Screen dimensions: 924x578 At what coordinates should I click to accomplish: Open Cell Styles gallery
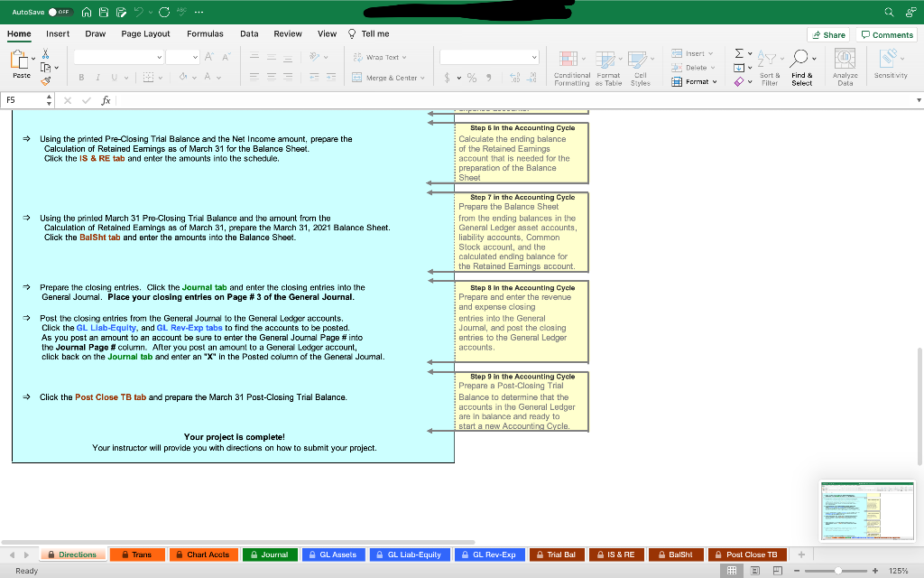(x=641, y=69)
